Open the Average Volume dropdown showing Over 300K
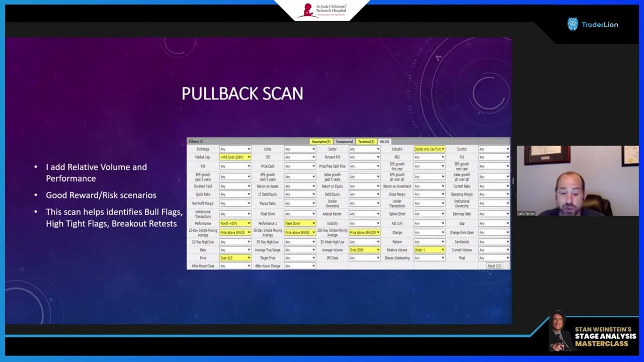 pos(365,250)
